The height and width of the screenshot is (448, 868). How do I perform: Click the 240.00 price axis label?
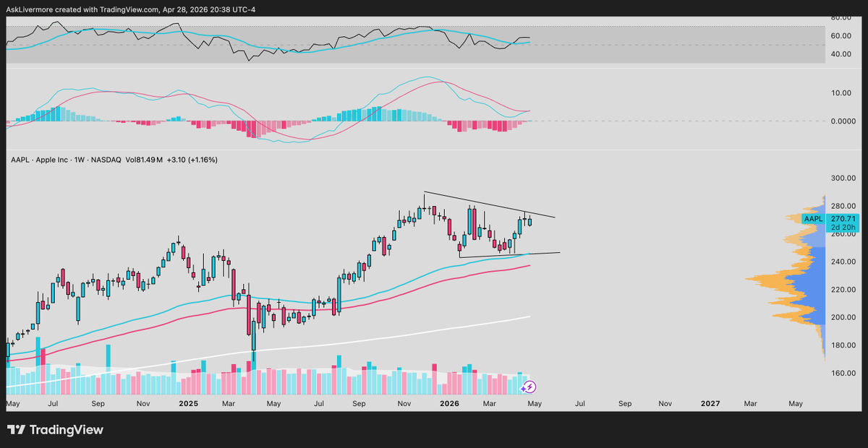(x=843, y=262)
